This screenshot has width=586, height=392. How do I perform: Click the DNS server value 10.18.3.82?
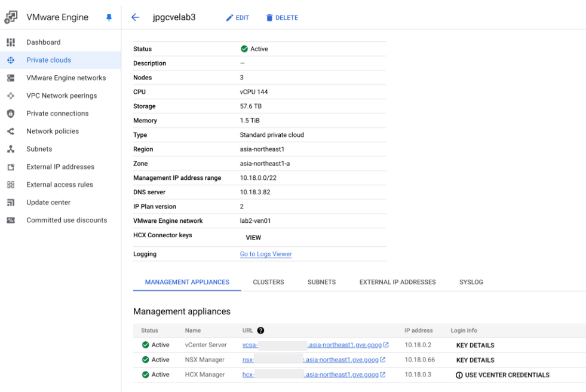[x=255, y=192]
